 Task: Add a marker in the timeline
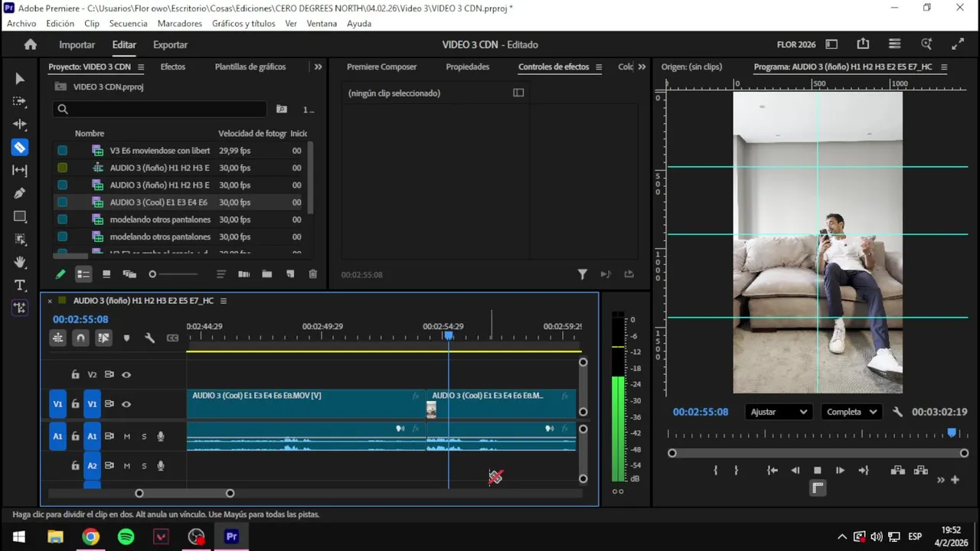pyautogui.click(x=126, y=337)
